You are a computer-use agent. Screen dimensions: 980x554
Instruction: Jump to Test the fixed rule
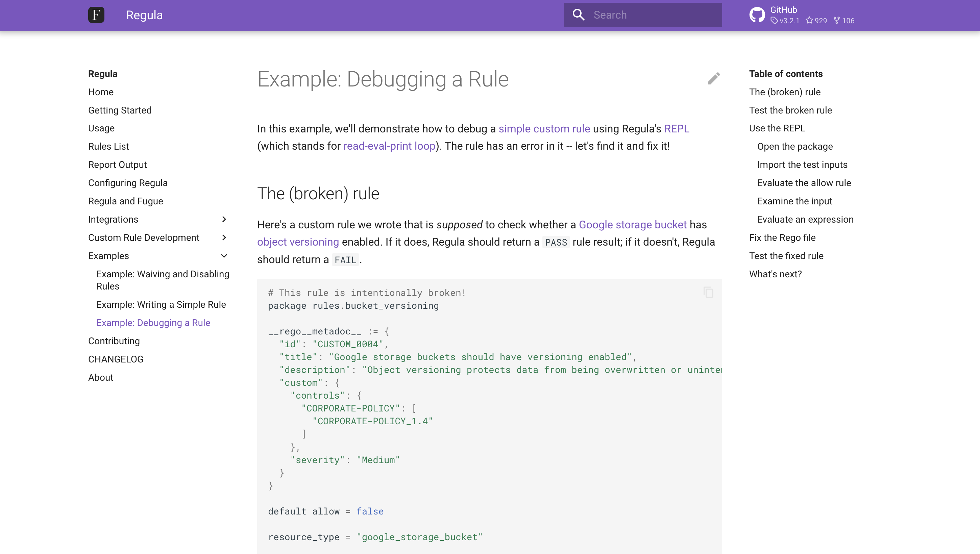pos(786,256)
